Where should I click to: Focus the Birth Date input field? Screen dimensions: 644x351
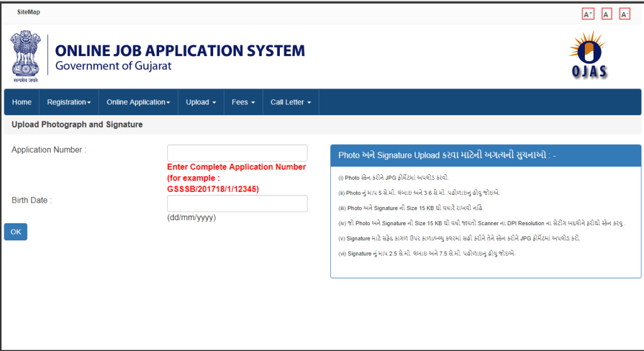[237, 203]
